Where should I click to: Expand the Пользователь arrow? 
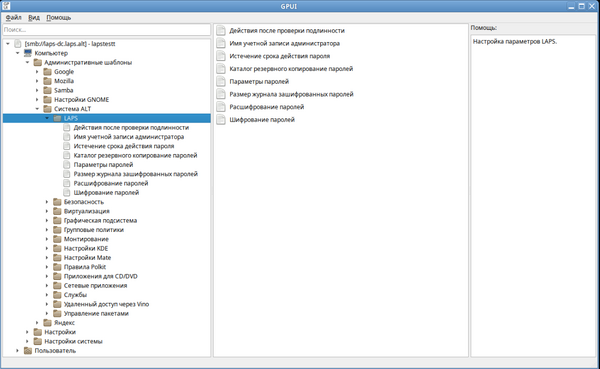tap(18, 351)
